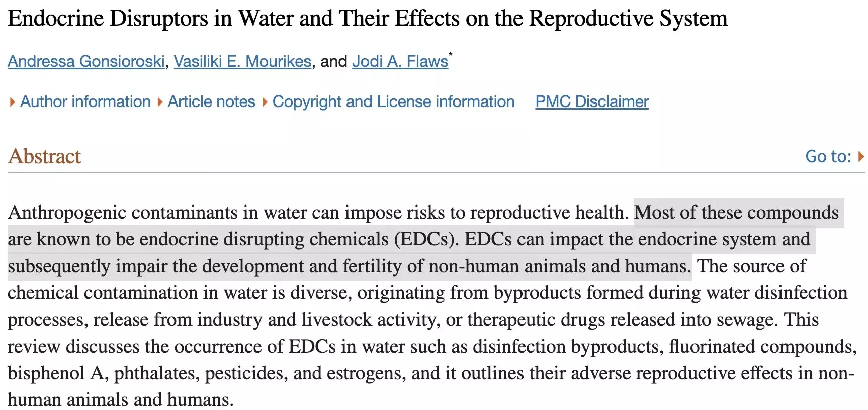Screen dimensions: 868x410
Task: Click the triangle icon beside Article notes
Action: [x=160, y=102]
